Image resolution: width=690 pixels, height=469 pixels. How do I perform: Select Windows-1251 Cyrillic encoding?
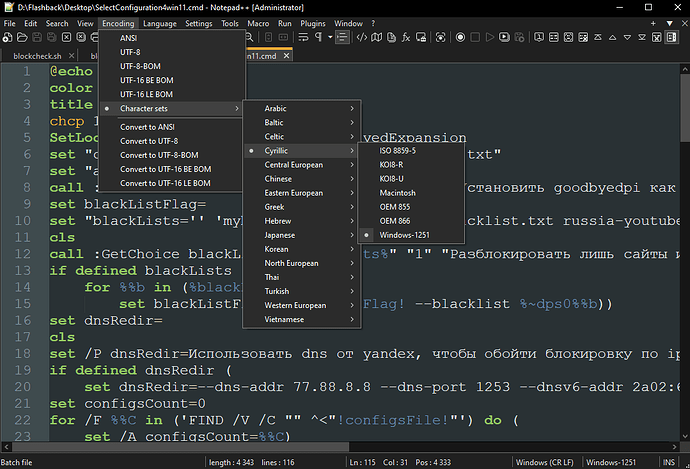tap(411, 235)
